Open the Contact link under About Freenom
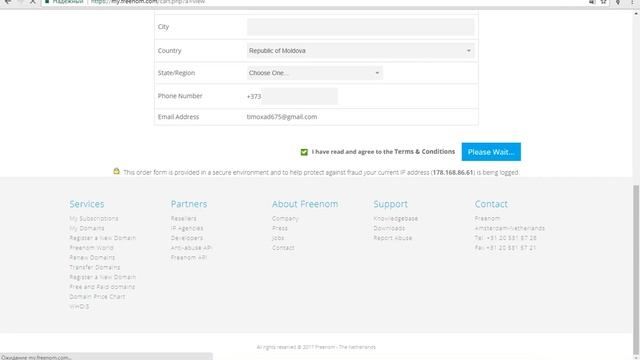This screenshot has width=640, height=360. coord(283,248)
